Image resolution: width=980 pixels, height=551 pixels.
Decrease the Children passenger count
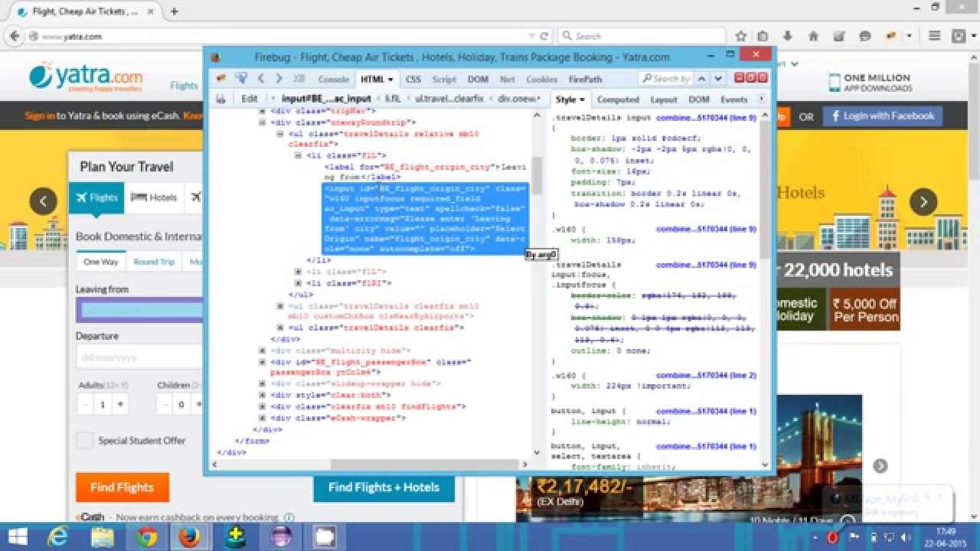click(165, 404)
